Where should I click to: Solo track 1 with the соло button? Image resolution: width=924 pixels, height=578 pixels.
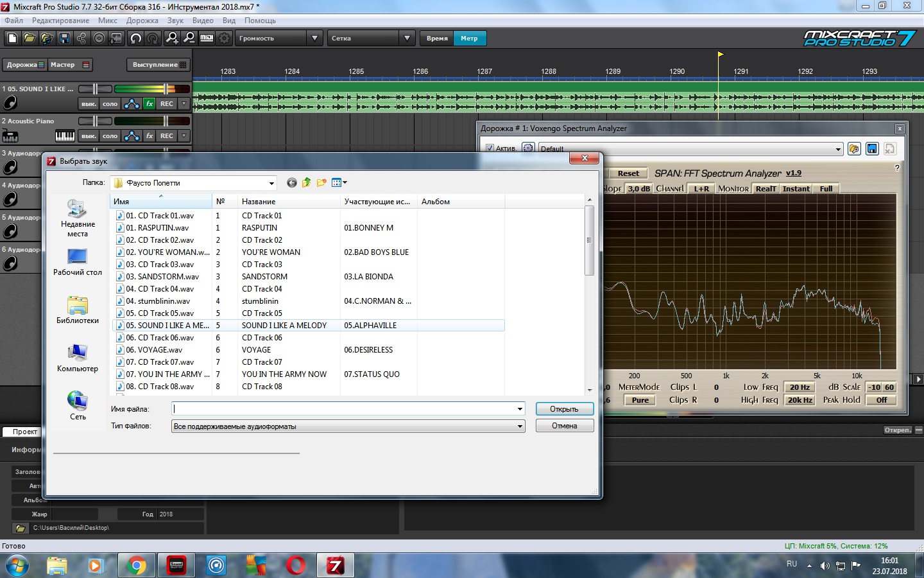110,103
